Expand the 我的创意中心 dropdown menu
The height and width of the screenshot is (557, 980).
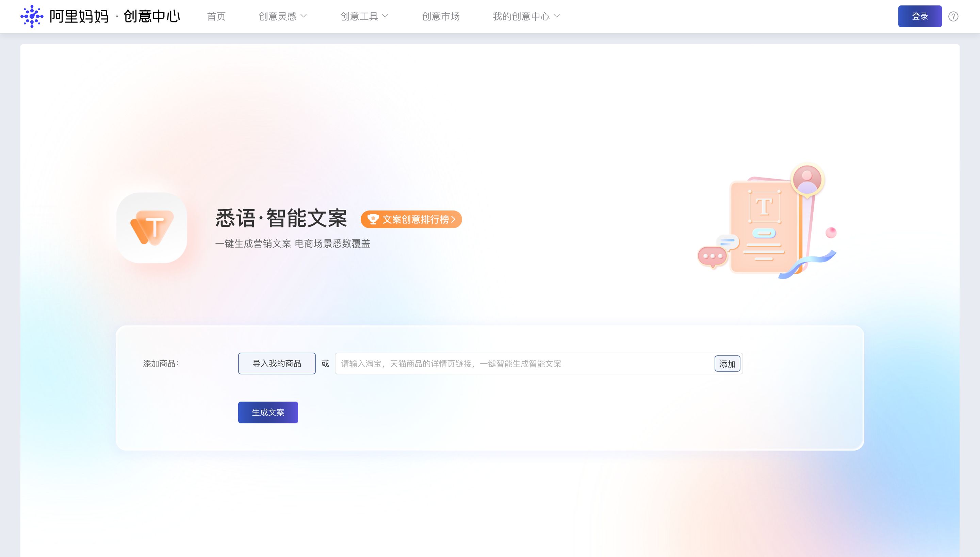pyautogui.click(x=526, y=16)
